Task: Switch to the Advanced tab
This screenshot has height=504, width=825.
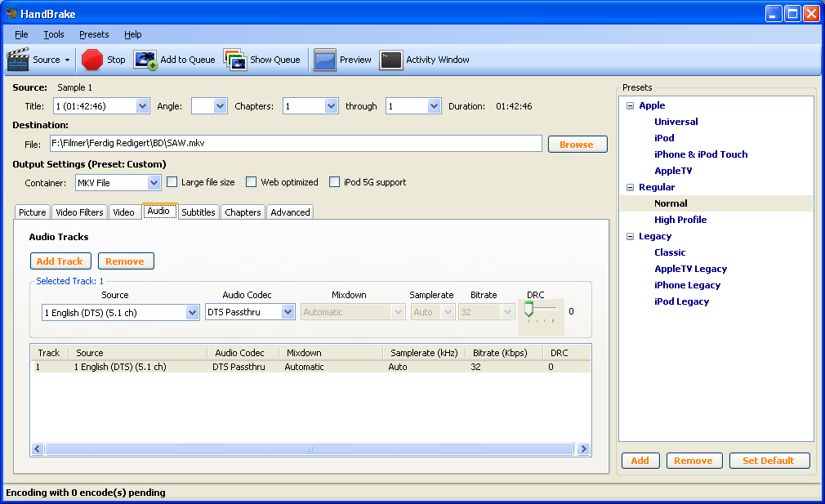Action: tap(290, 212)
